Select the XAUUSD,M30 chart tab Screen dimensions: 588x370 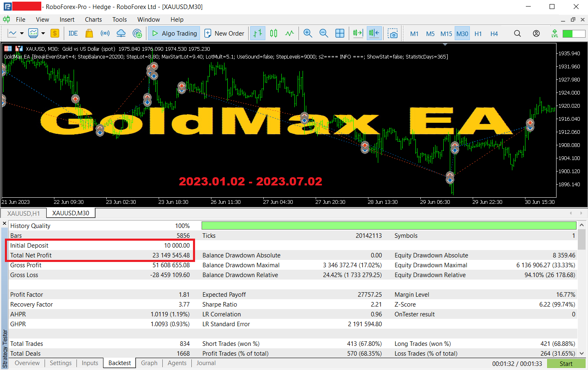pyautogui.click(x=71, y=213)
